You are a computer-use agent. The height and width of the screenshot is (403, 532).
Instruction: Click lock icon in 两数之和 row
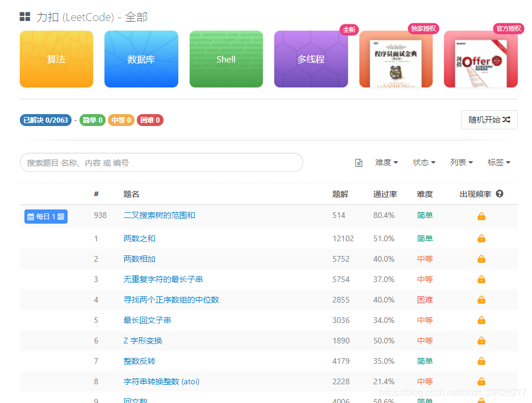481,238
